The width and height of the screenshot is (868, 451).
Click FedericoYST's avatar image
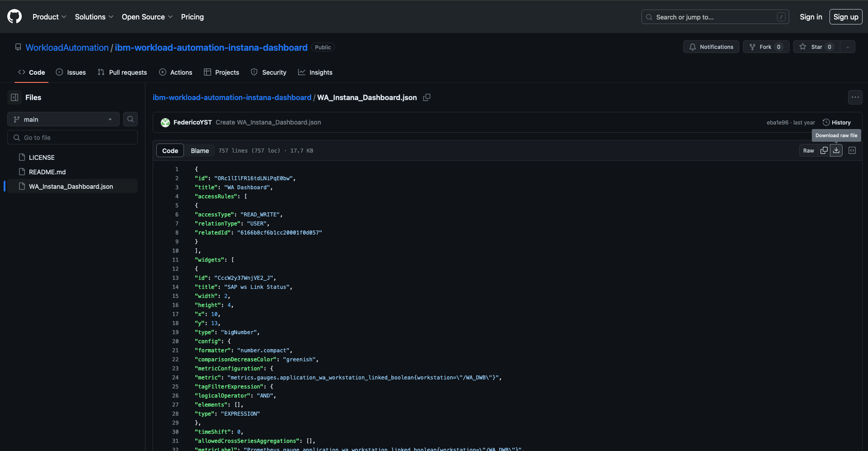point(165,122)
